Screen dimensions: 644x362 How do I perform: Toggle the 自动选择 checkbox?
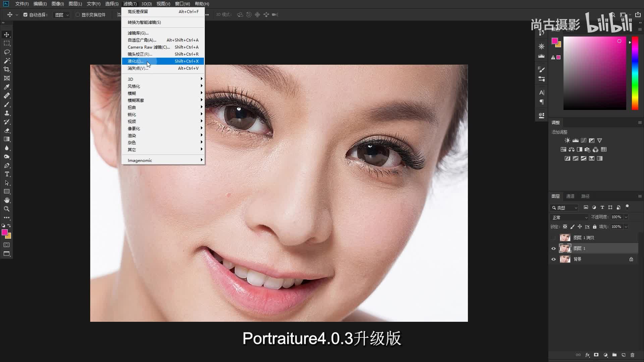coord(25,15)
